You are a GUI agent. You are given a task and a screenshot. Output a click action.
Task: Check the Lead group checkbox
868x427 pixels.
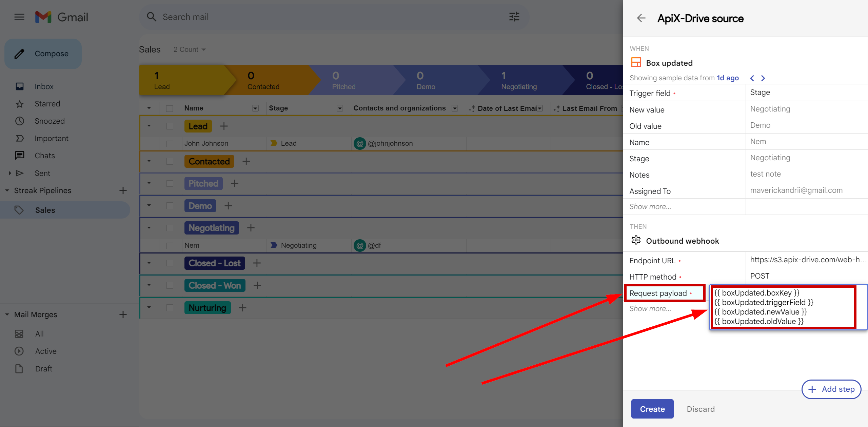click(170, 126)
